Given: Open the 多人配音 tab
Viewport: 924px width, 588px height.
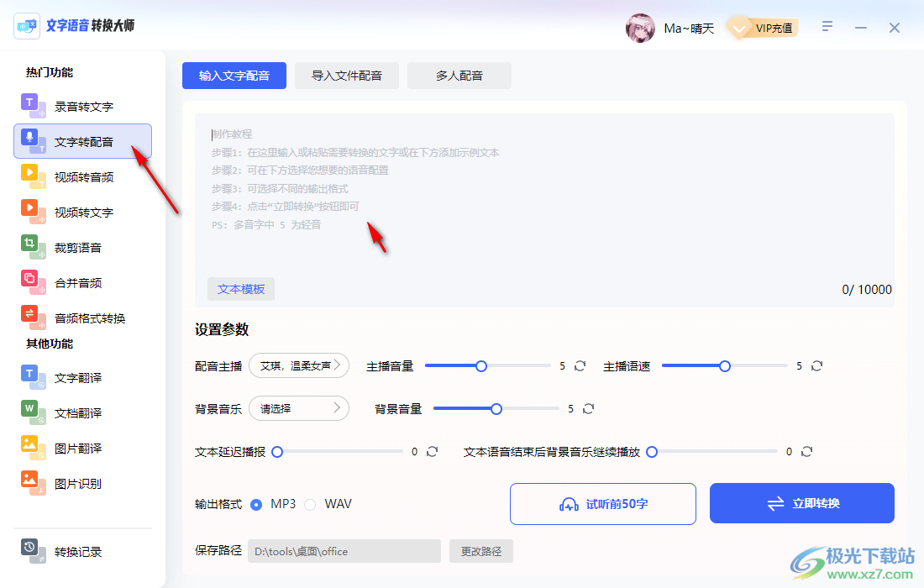Looking at the screenshot, I should 459,75.
